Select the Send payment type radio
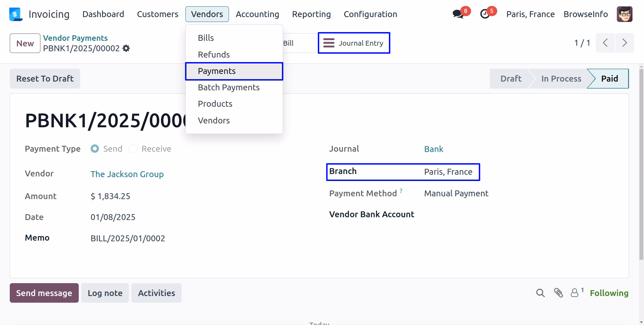 (95, 149)
